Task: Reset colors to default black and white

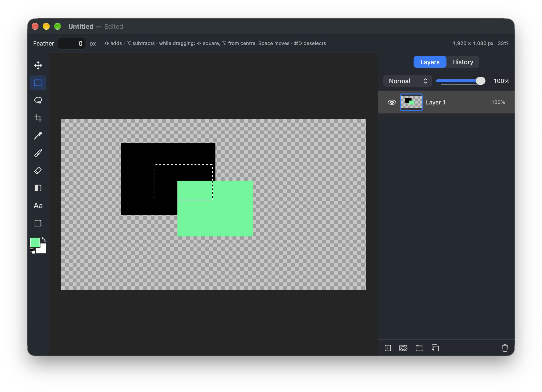Action: [32, 251]
